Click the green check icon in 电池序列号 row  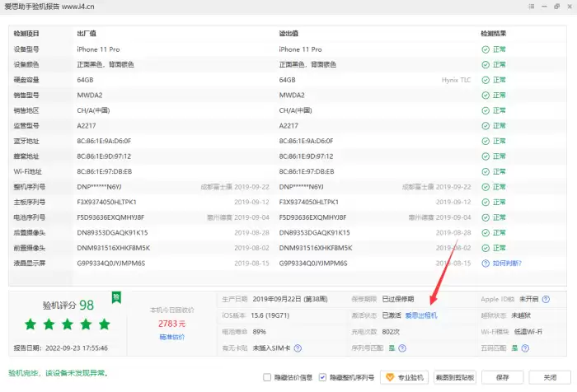(486, 217)
